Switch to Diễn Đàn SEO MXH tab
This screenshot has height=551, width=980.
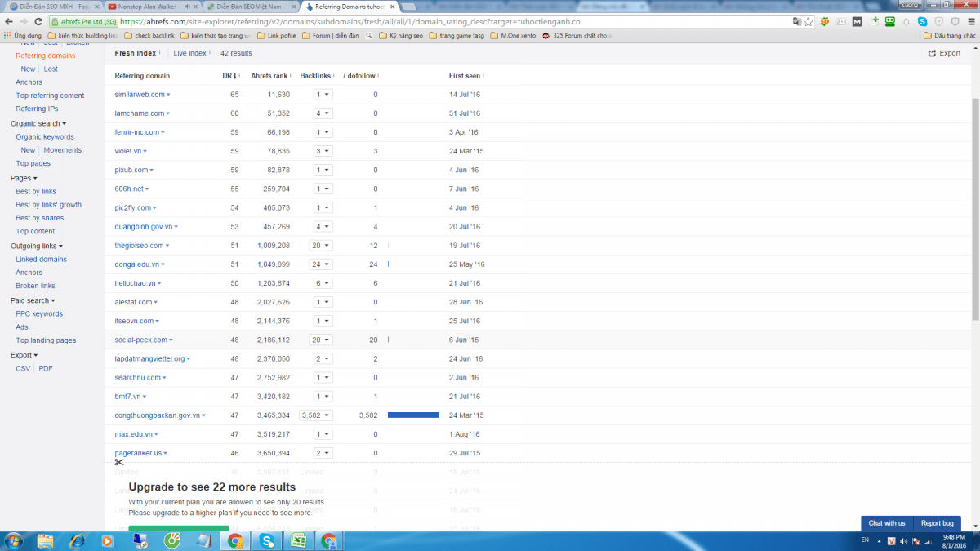point(53,6)
